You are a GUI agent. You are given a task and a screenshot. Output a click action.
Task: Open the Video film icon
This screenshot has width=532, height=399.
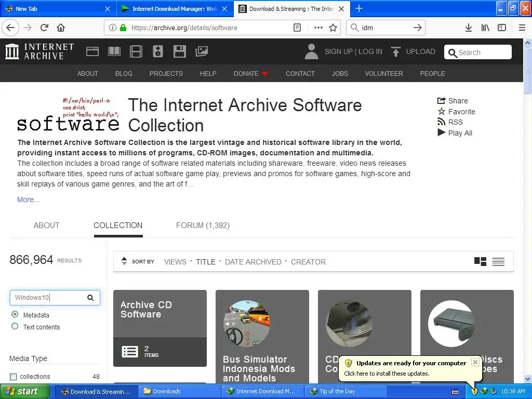136,51
